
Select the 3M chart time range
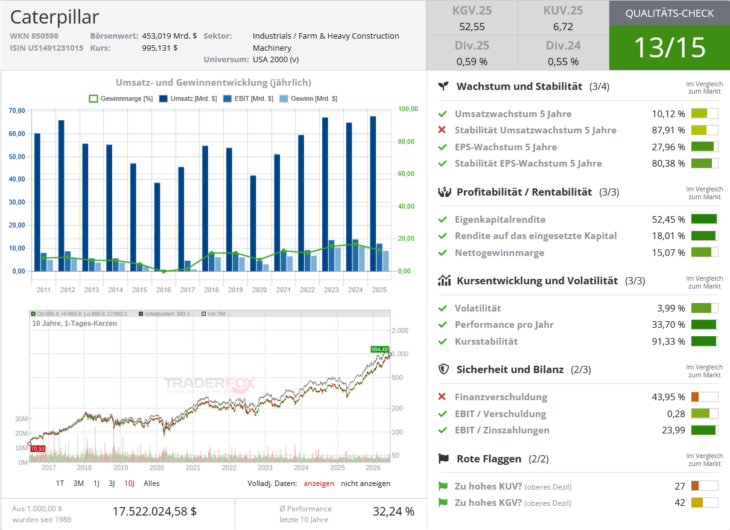[78, 483]
